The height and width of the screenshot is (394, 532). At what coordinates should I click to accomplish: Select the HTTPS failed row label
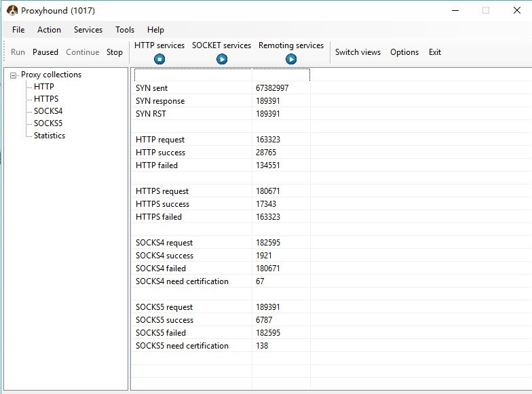[159, 217]
